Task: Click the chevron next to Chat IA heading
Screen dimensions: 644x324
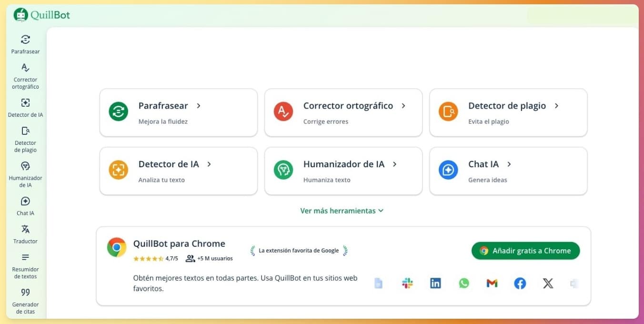Action: coord(509,164)
